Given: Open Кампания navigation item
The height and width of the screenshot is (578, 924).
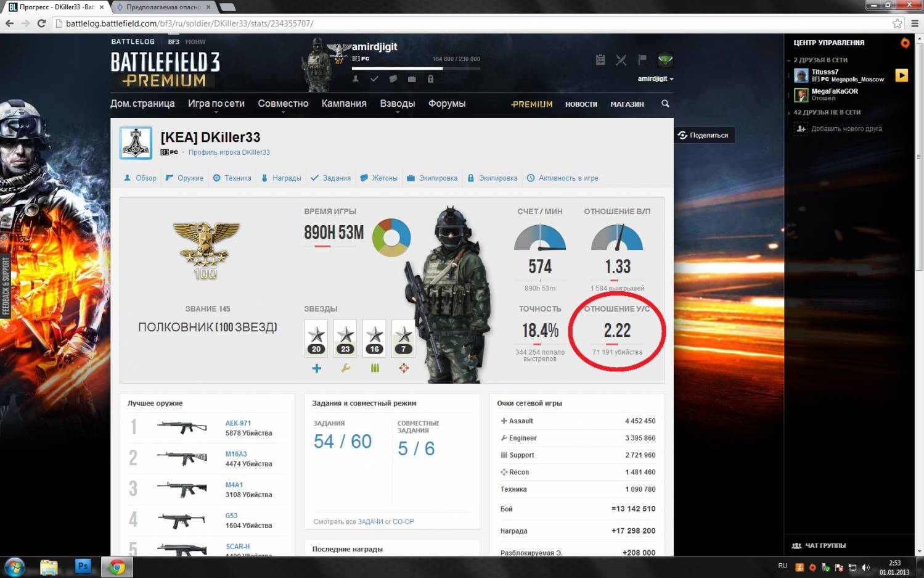Looking at the screenshot, I should (x=344, y=104).
